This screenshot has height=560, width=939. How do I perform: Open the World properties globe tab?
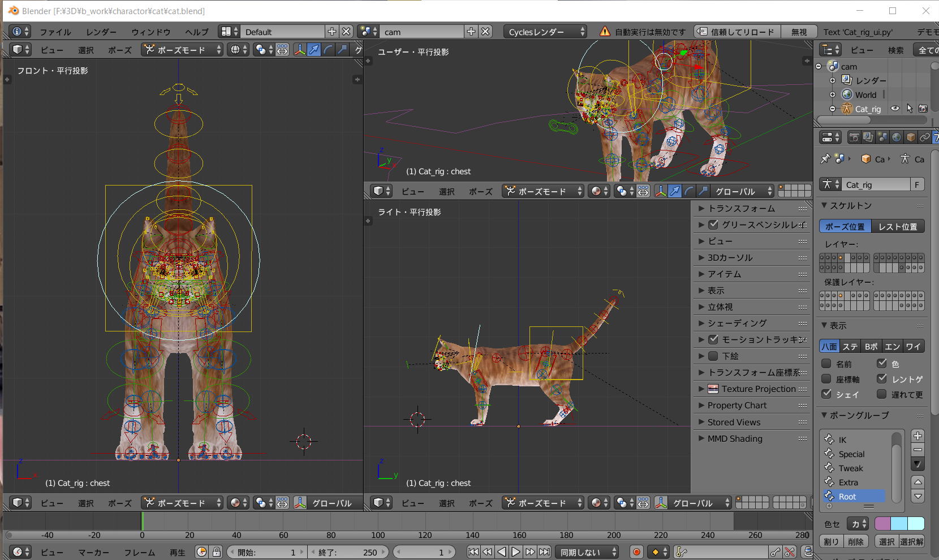coord(897,137)
